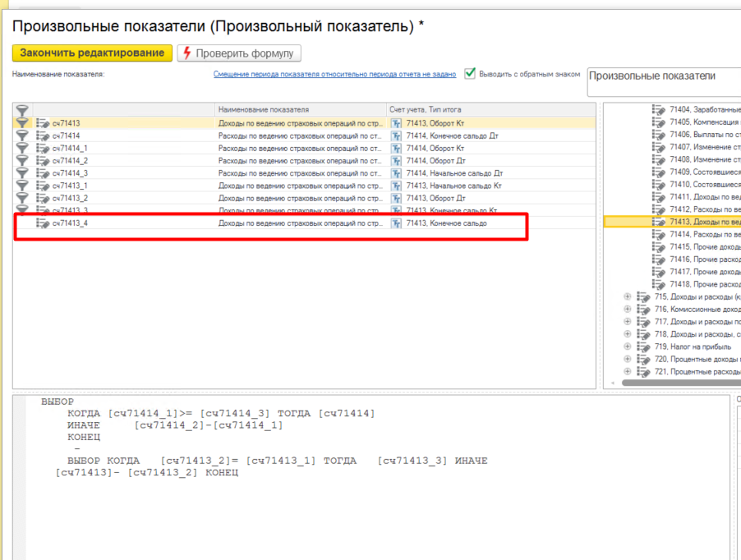The height and width of the screenshot is (560, 741).
Task: Click the funnel icon beside row сч71413_2
Action: [22, 198]
